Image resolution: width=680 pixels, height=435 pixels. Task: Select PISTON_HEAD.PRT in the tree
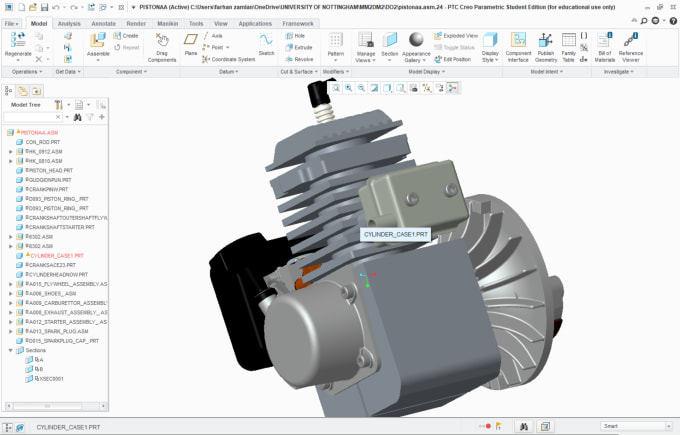[49, 170]
